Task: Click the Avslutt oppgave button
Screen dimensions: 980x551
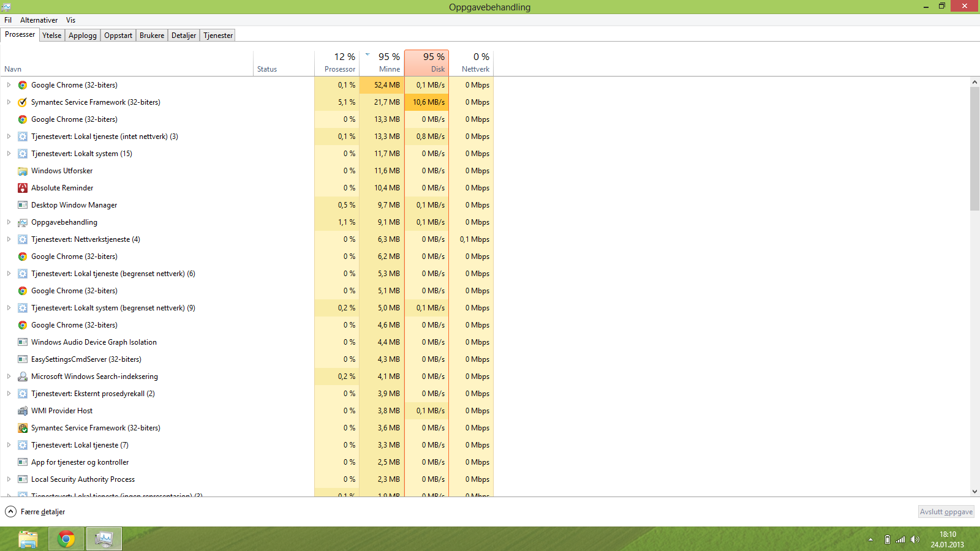Action: point(946,512)
